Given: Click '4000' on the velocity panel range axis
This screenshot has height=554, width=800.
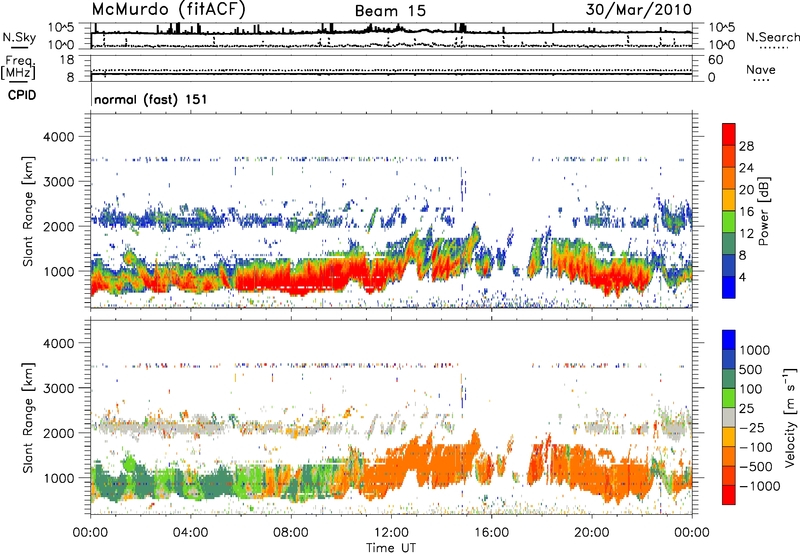Looking at the screenshot, I should click(x=59, y=343).
